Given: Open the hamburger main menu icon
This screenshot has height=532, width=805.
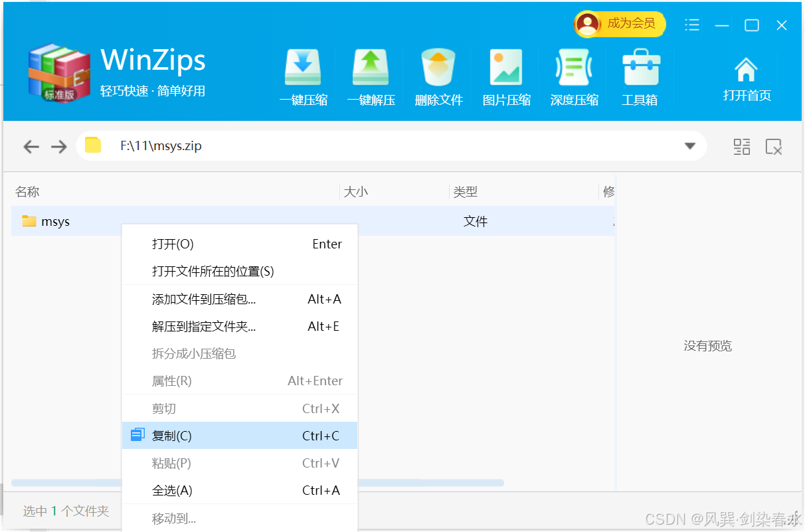Looking at the screenshot, I should (x=692, y=25).
